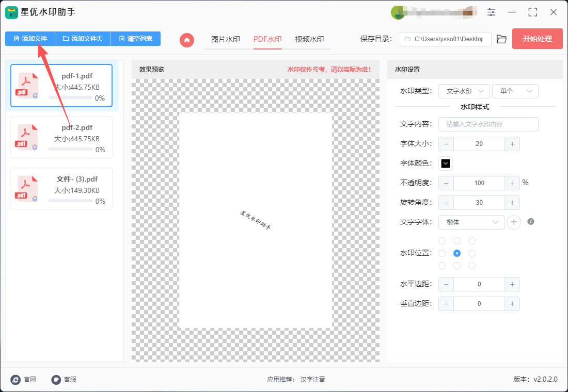Select center watermark position
Image resolution: width=568 pixels, height=392 pixels.
pos(457,253)
